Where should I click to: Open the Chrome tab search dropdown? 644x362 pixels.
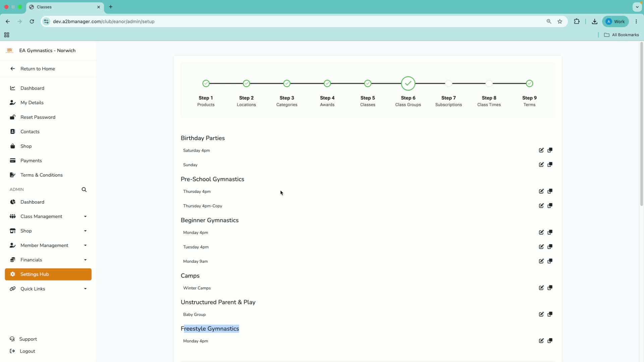[637, 7]
